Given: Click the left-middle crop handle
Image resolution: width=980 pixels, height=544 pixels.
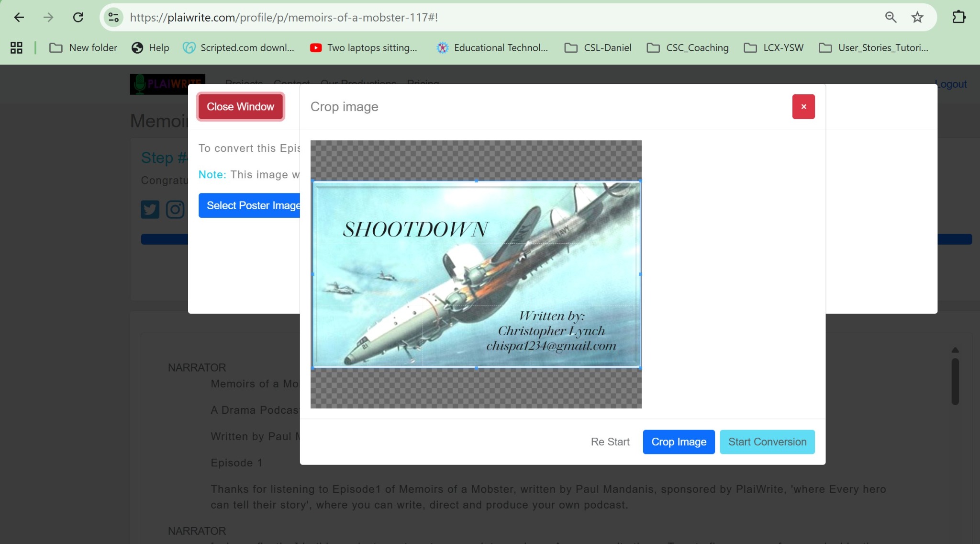Looking at the screenshot, I should pyautogui.click(x=313, y=274).
